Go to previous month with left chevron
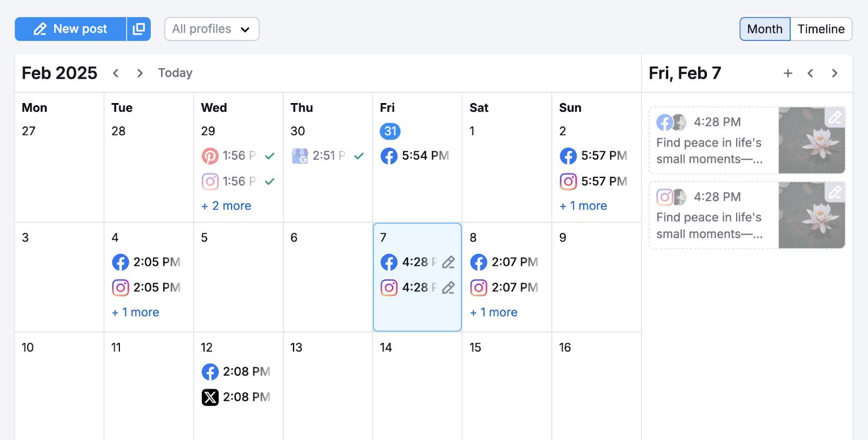The image size is (868, 440). [x=116, y=73]
